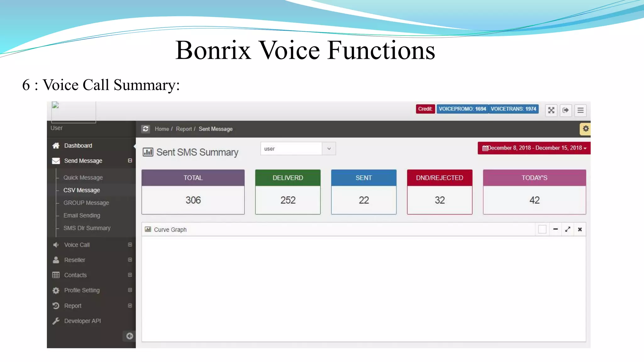Click the Reseller person icon
The image size is (644, 362).
click(56, 260)
